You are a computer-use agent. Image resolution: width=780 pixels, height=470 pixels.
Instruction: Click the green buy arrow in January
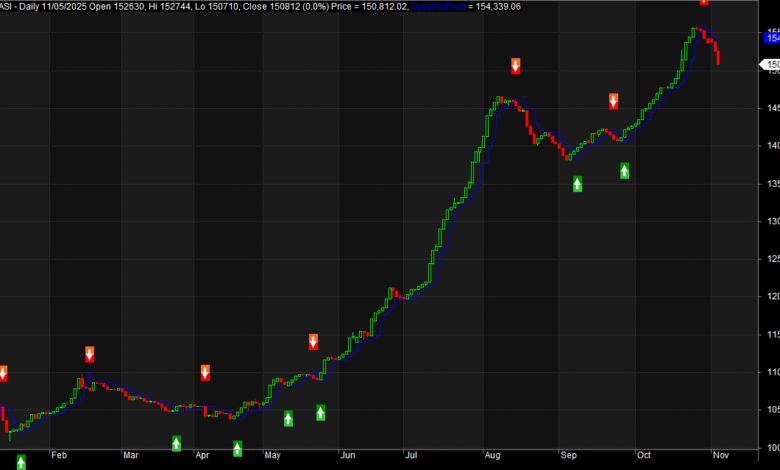(21, 462)
